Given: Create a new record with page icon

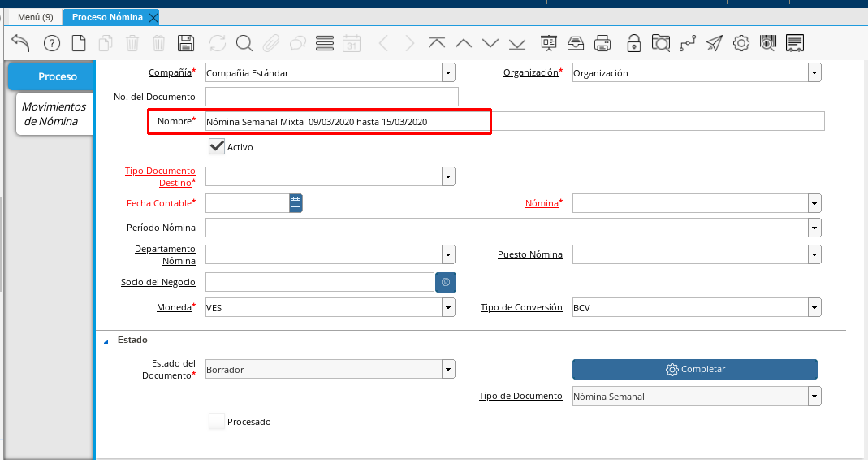Looking at the screenshot, I should [x=79, y=43].
